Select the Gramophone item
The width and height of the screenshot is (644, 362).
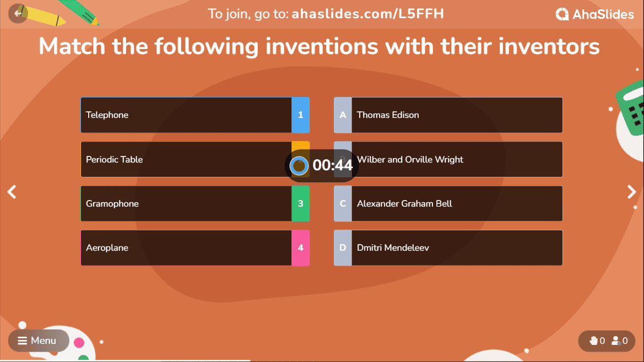pyautogui.click(x=195, y=203)
